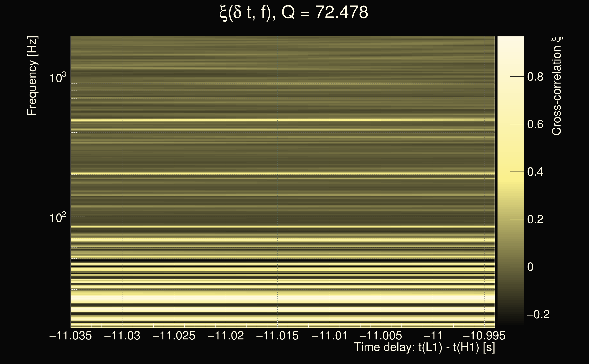The width and height of the screenshot is (589, 364).
Task: Click the plot title showing Q = 72.478
Action: point(294,13)
